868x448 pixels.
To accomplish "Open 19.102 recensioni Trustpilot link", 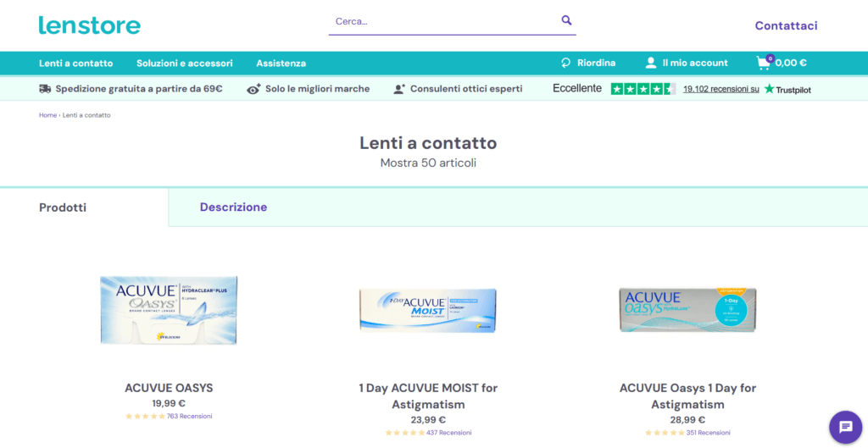I will [x=721, y=89].
